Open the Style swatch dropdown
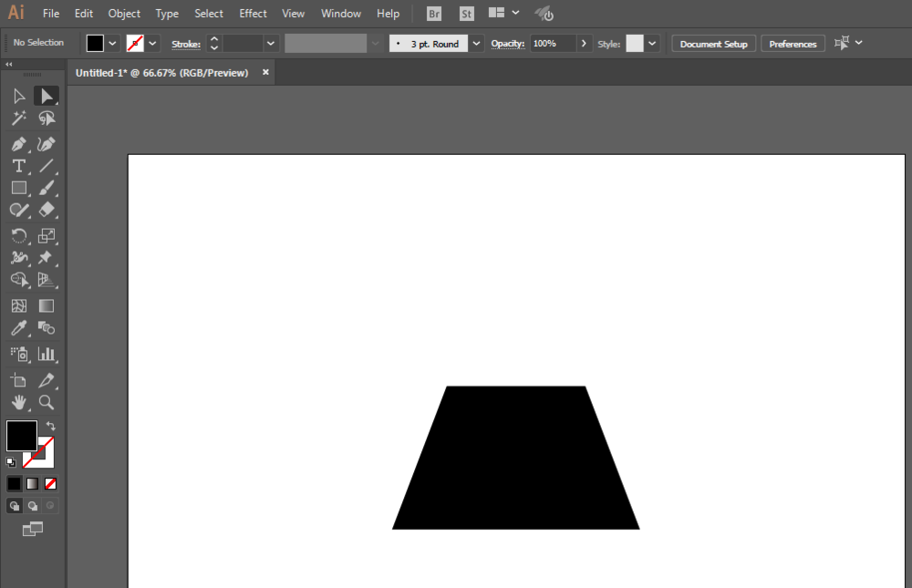912x588 pixels. coord(652,43)
